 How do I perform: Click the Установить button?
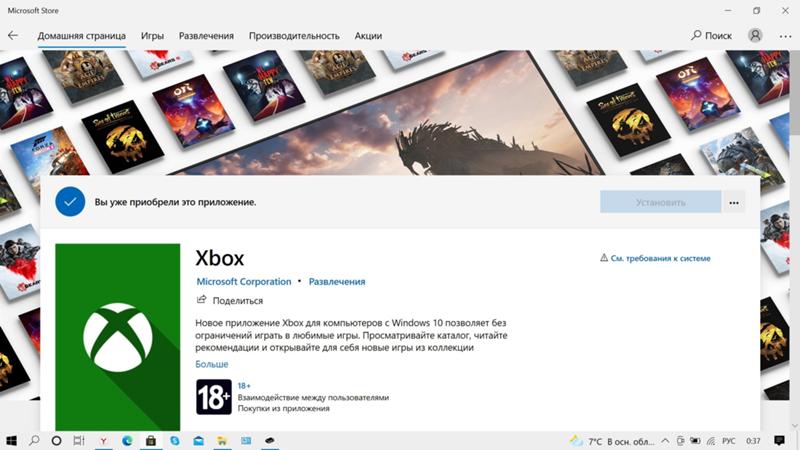pos(661,203)
